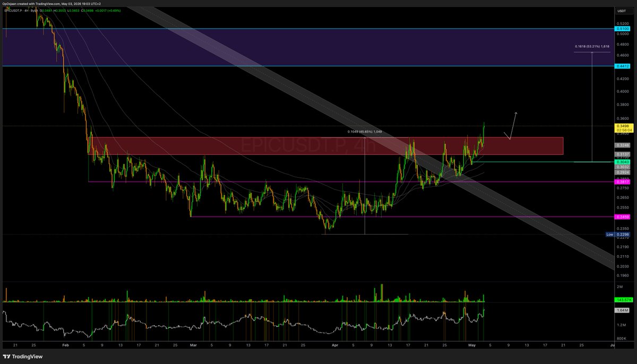Click the 0.4200 price scale value
Screen dimensions: 637x364
(623, 79)
